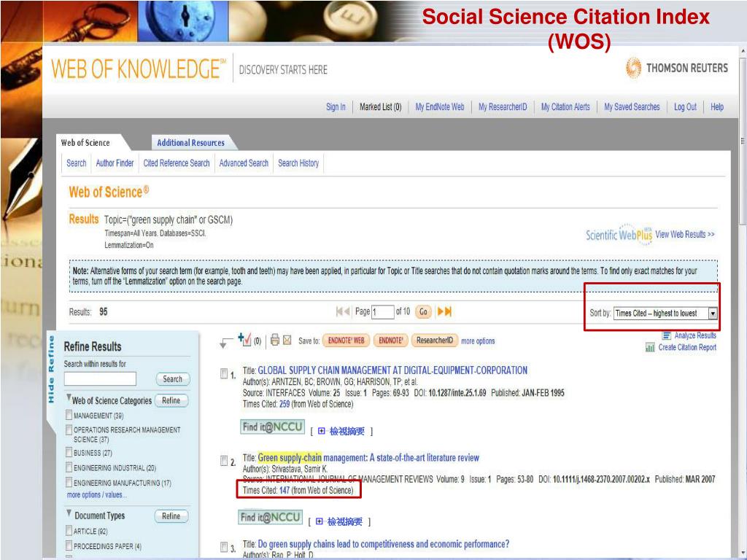The width and height of the screenshot is (747, 560).
Task: Click the Scientific WebPlus logo
Action: coord(619,234)
